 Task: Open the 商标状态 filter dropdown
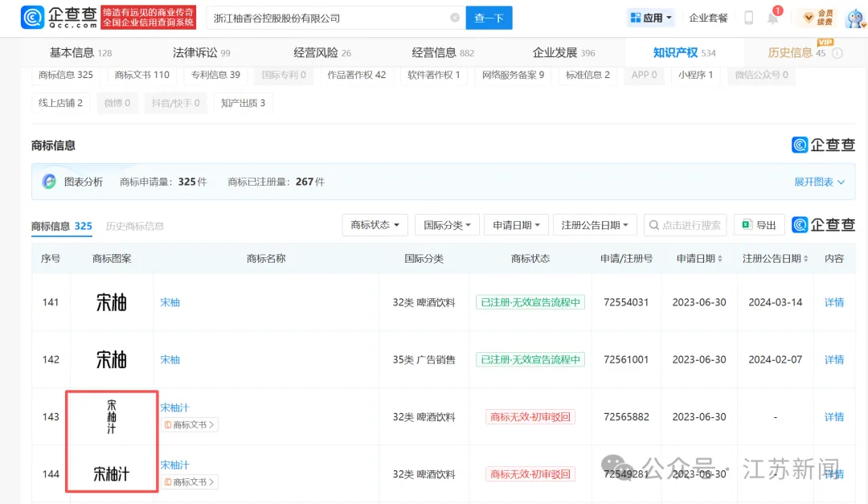375,225
